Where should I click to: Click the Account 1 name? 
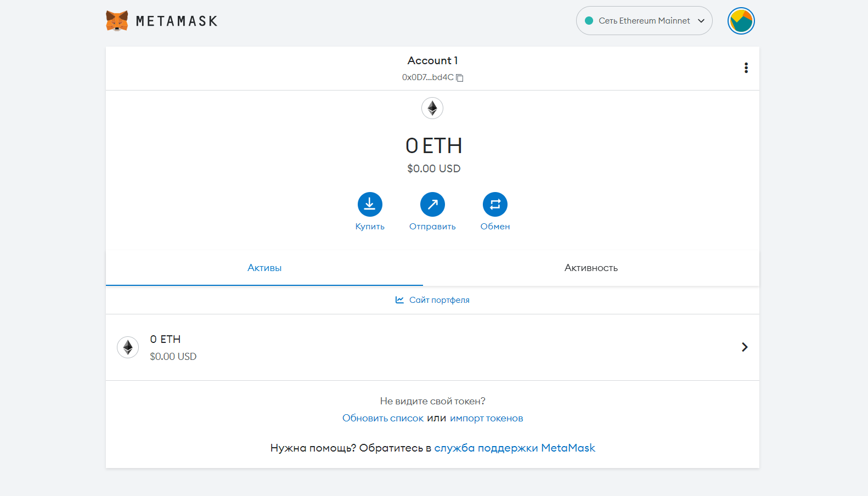point(432,60)
